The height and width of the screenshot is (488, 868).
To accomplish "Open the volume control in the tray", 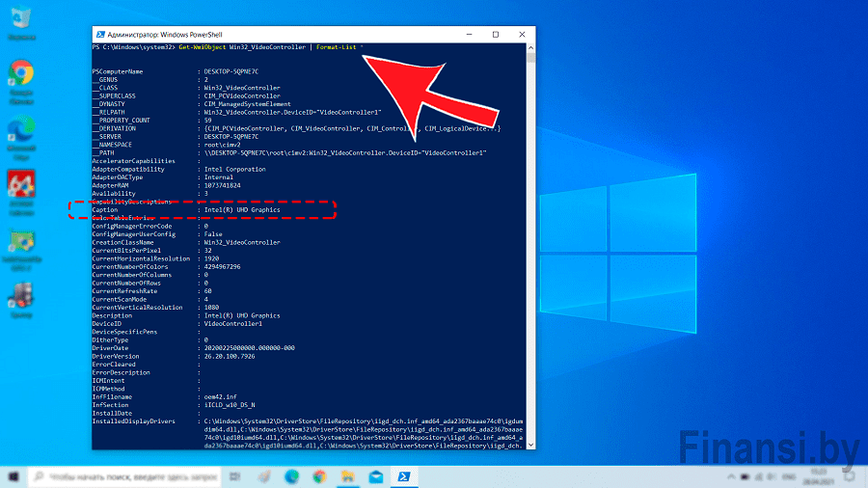I will pyautogui.click(x=772, y=476).
